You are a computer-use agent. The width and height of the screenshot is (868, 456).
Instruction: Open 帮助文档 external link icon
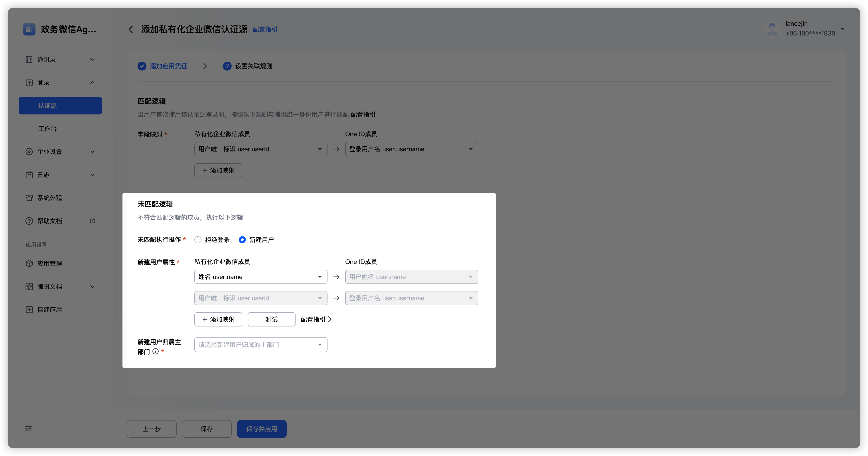(92, 221)
